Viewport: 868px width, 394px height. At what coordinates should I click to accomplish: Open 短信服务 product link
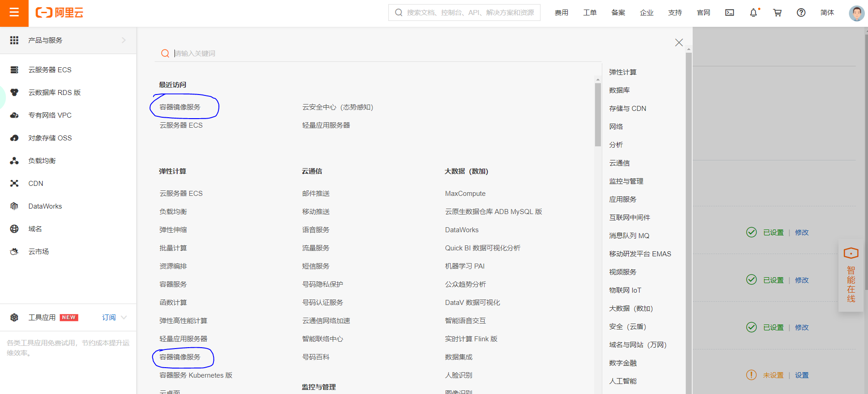coord(316,266)
